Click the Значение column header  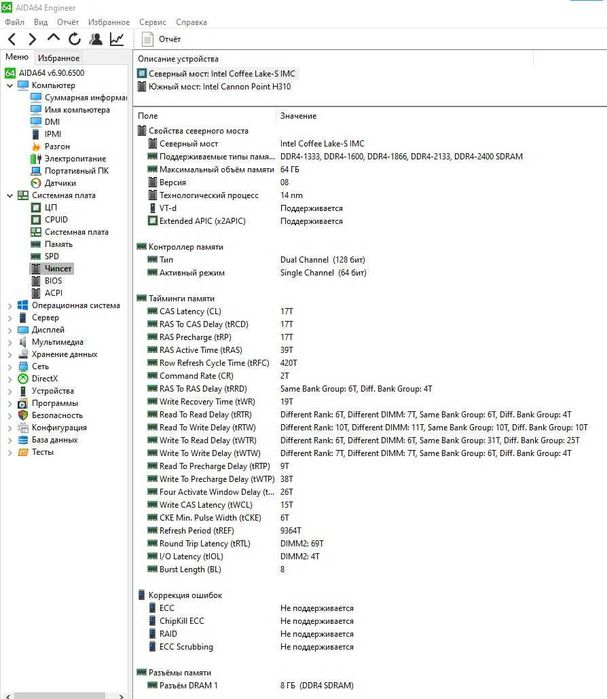click(298, 116)
